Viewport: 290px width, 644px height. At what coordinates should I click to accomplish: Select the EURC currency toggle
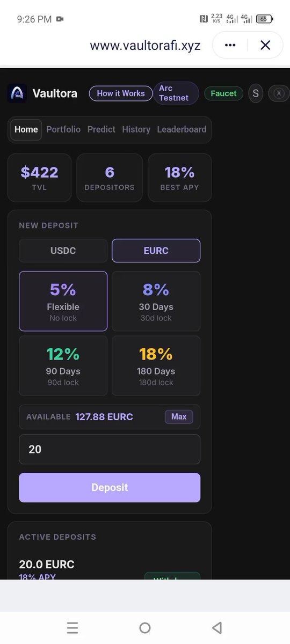click(x=156, y=251)
